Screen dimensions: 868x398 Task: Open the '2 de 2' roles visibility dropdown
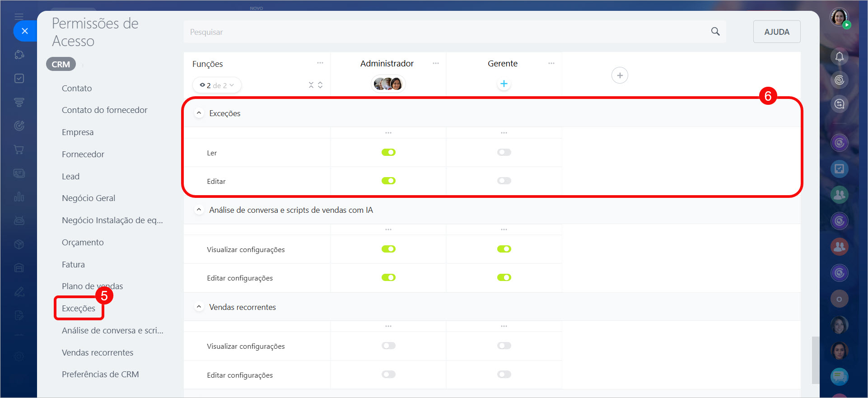[217, 85]
